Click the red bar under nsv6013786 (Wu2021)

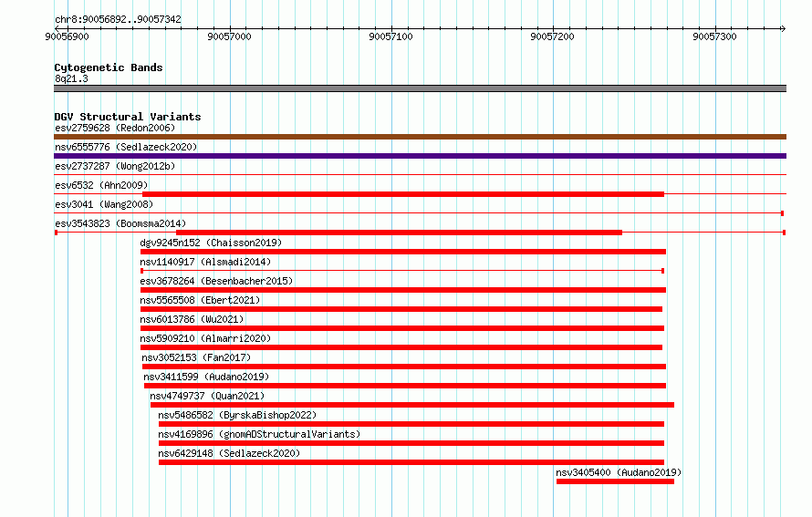[x=402, y=328]
